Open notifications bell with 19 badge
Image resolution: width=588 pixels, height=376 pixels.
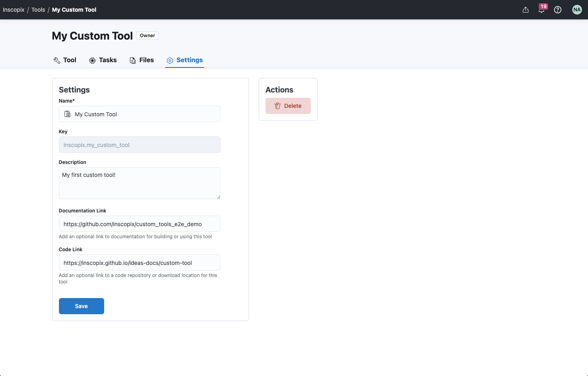[541, 10]
